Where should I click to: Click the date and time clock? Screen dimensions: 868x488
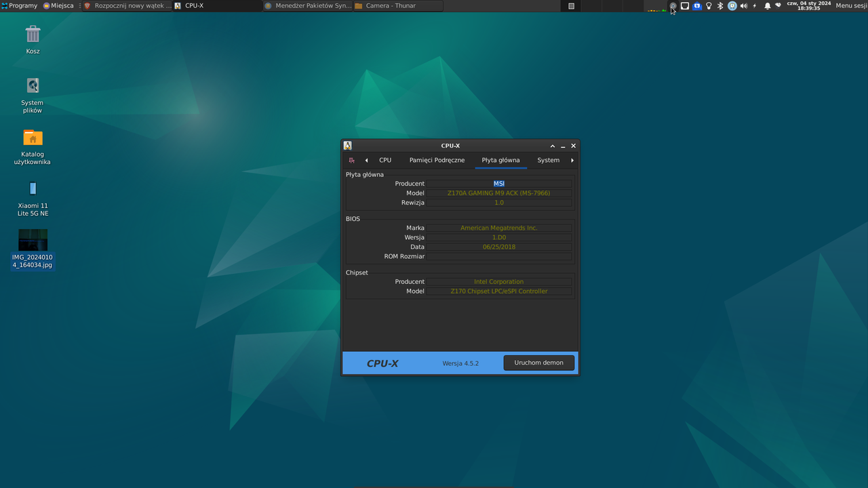tap(809, 5)
